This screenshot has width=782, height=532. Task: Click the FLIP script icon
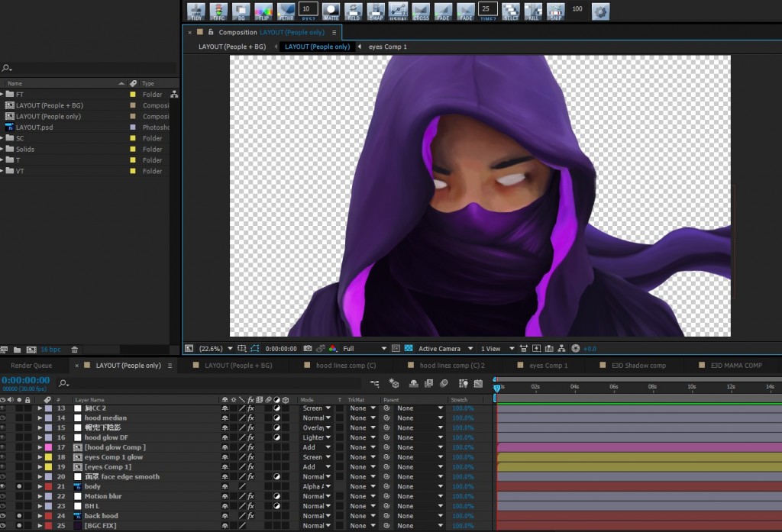263,11
